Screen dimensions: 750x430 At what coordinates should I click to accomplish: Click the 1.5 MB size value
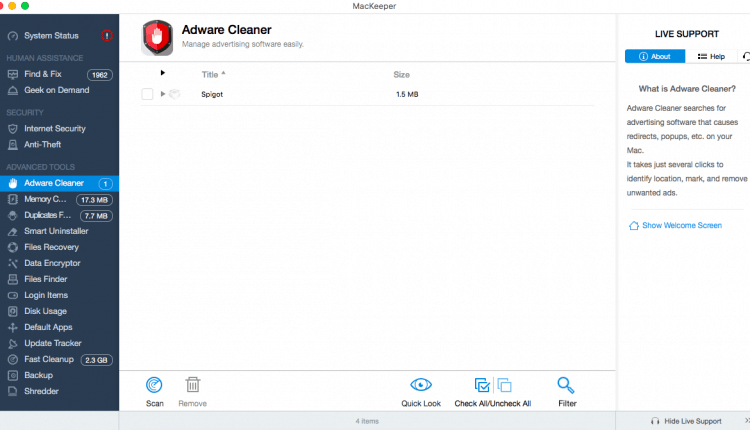[x=407, y=94]
